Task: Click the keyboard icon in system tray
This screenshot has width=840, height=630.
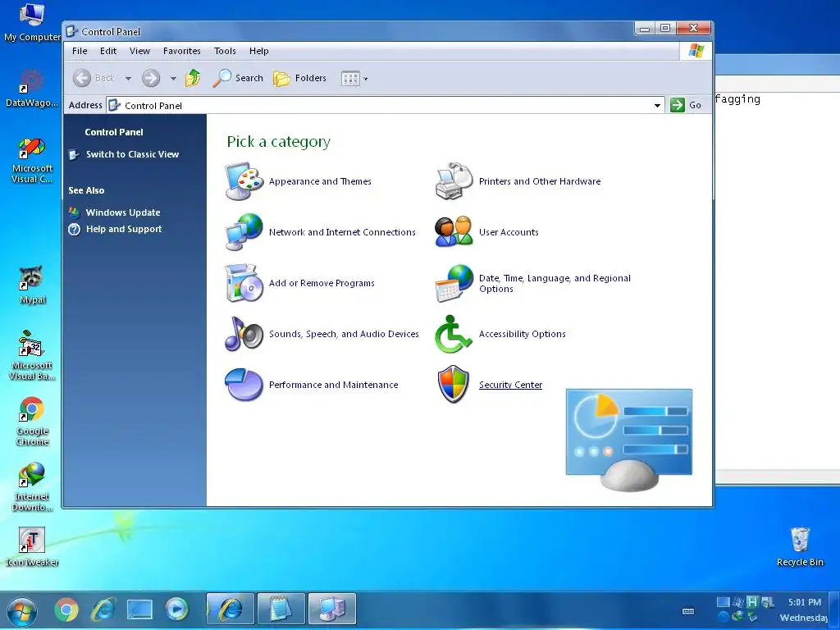Action: [688, 611]
